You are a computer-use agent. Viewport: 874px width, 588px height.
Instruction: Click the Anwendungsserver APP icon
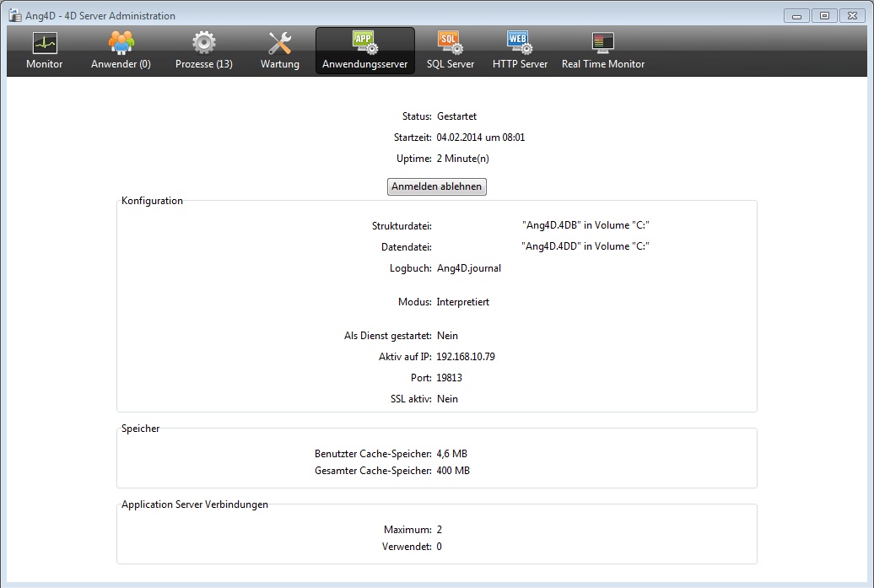[364, 42]
